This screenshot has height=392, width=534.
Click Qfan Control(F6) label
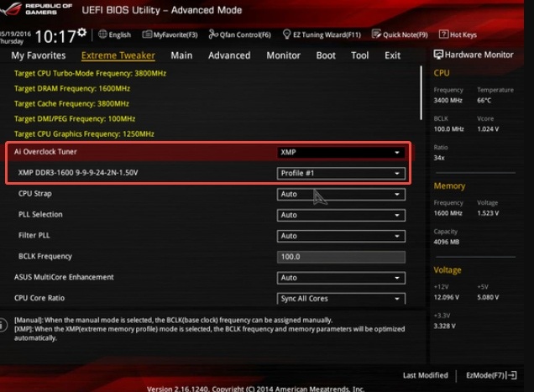245,34
